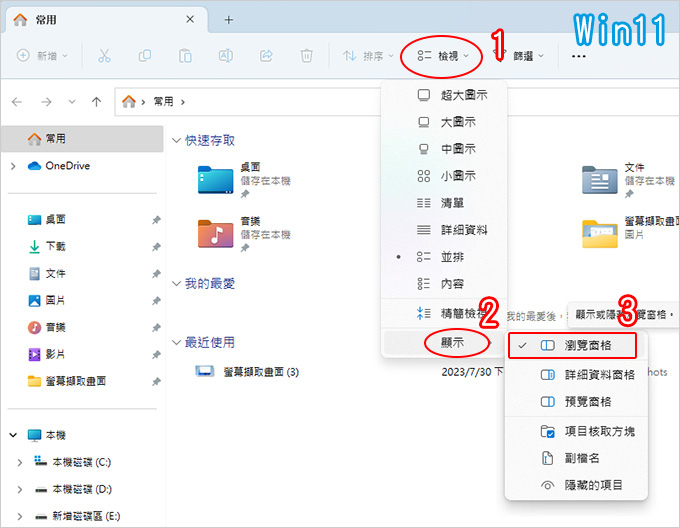The width and height of the screenshot is (680, 528).
Task: Add a new tab with plus button
Action: (x=229, y=20)
